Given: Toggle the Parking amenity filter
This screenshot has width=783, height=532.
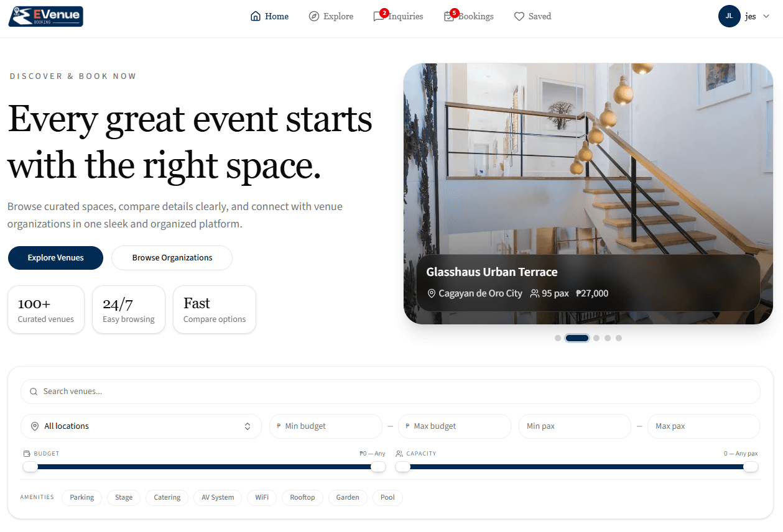Looking at the screenshot, I should [x=81, y=497].
